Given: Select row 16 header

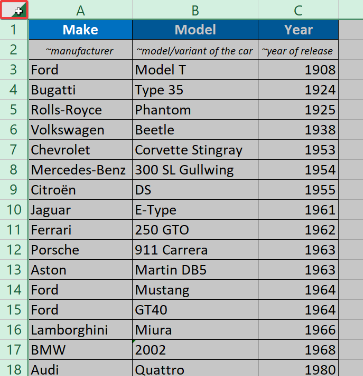Looking at the screenshot, I should (14, 330).
